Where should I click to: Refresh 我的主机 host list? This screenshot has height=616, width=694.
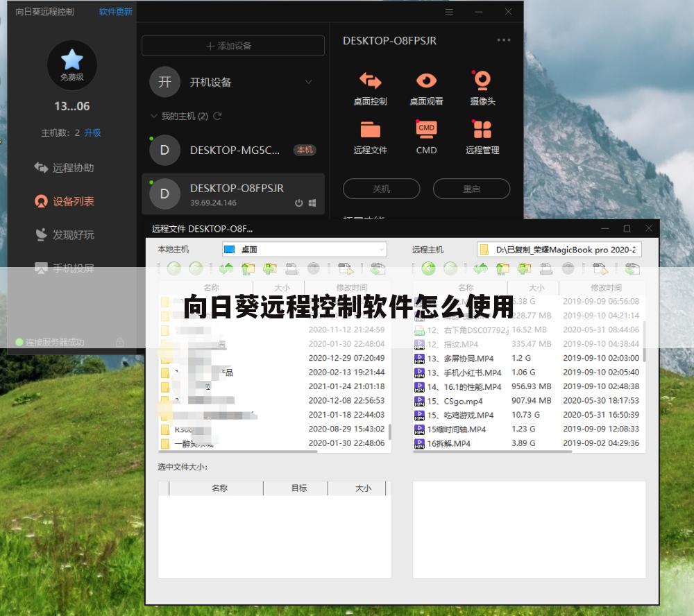pos(217,116)
